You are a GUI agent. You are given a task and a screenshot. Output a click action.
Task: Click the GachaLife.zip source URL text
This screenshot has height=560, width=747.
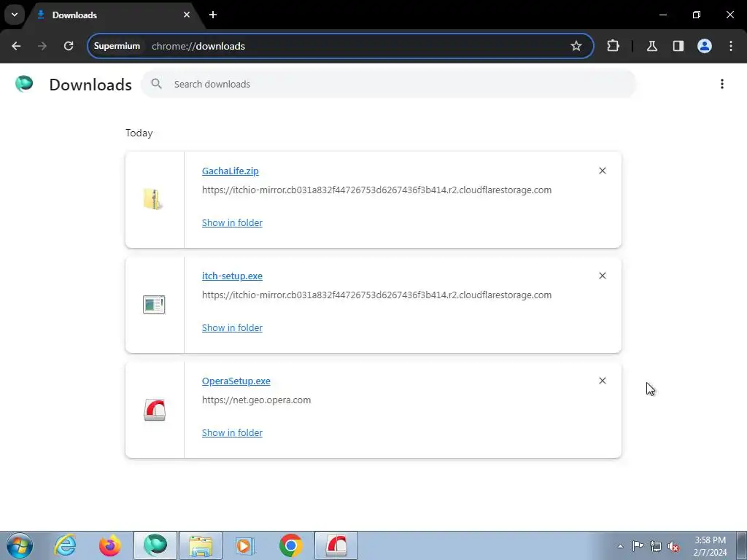point(377,190)
